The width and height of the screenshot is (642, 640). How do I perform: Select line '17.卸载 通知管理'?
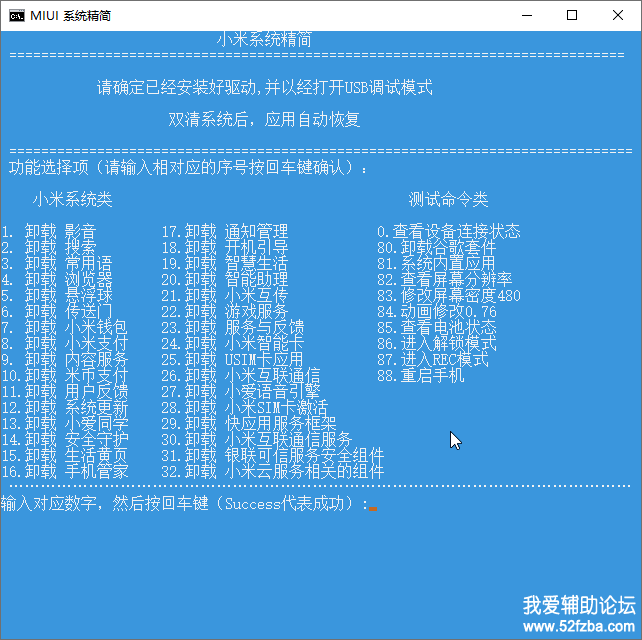coord(225,232)
